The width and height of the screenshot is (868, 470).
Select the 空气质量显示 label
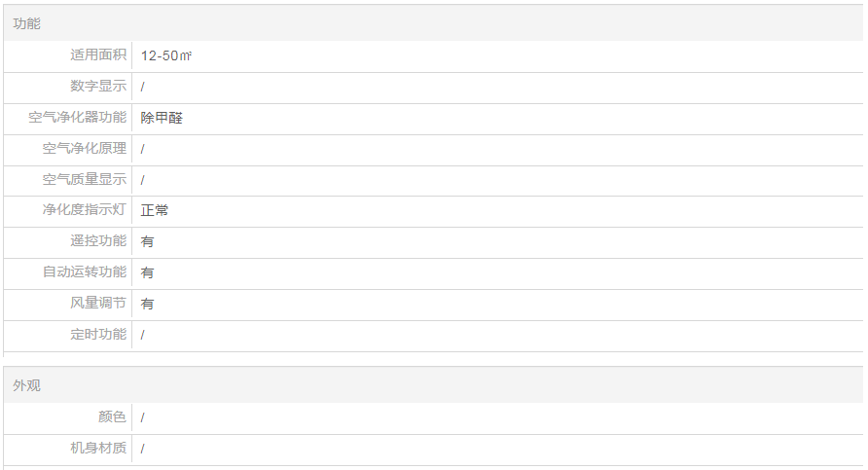click(84, 180)
